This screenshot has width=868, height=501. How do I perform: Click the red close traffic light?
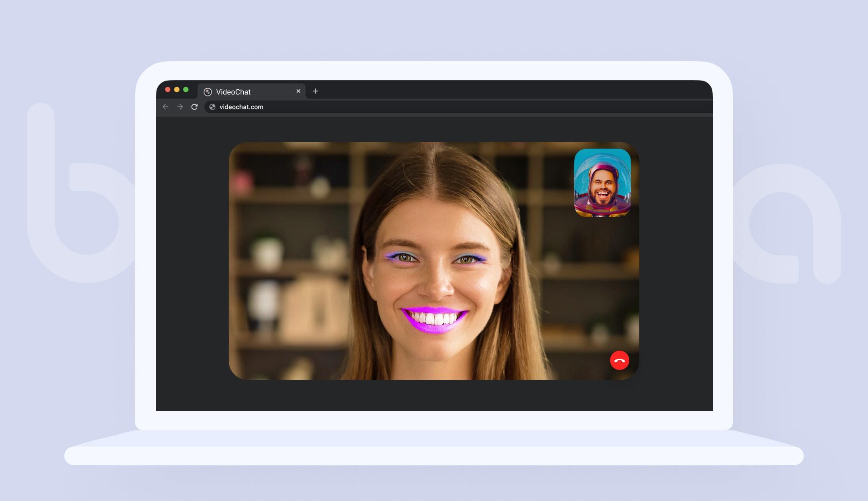coord(168,89)
